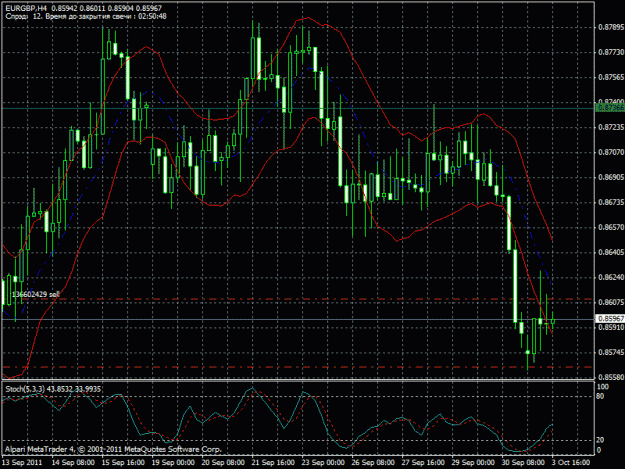
Task: Click the 0.85580 price axis label
Action: (611, 377)
